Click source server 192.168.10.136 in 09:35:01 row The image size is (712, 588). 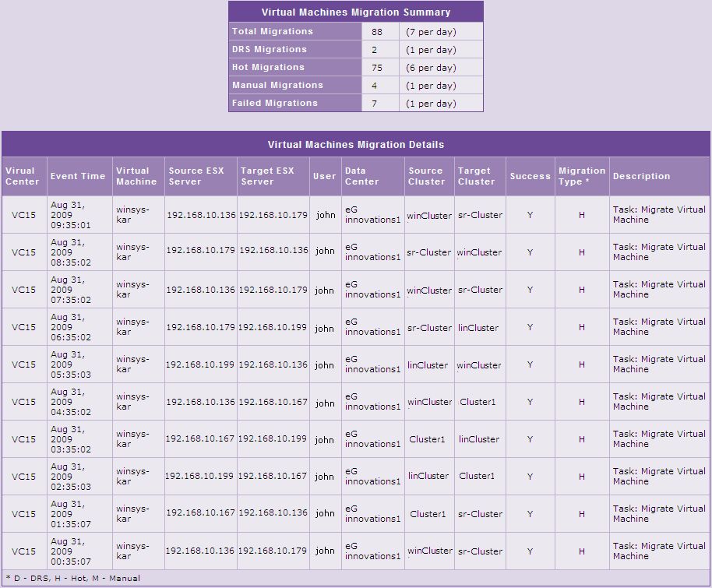[x=201, y=215]
